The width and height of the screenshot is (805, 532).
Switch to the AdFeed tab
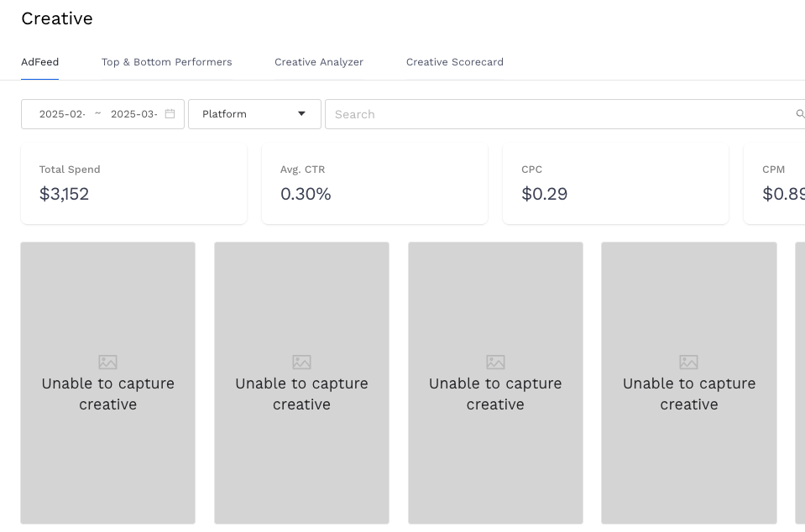click(x=39, y=62)
